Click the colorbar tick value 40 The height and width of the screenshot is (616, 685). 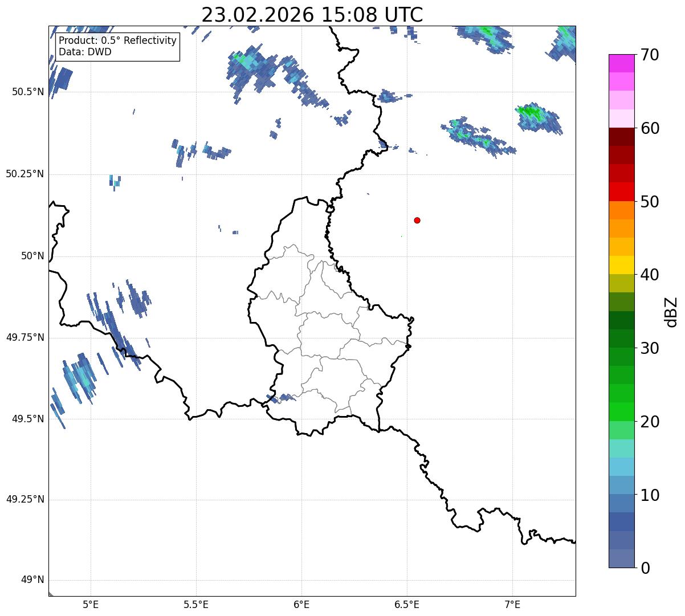pyautogui.click(x=650, y=275)
